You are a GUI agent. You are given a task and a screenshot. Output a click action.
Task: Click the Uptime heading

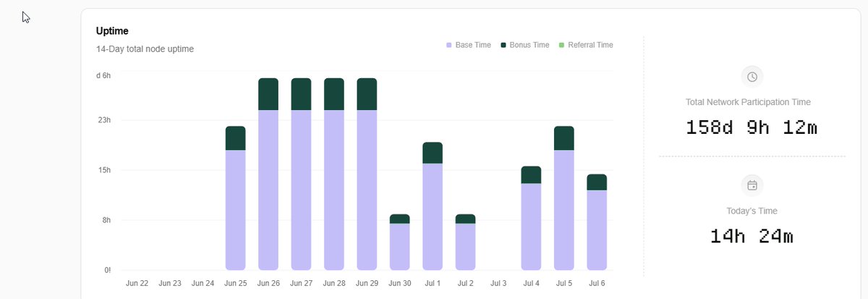(112, 31)
